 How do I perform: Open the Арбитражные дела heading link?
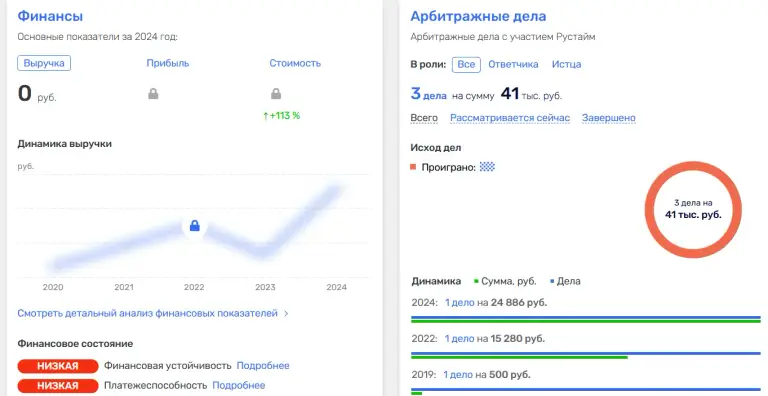(x=478, y=16)
